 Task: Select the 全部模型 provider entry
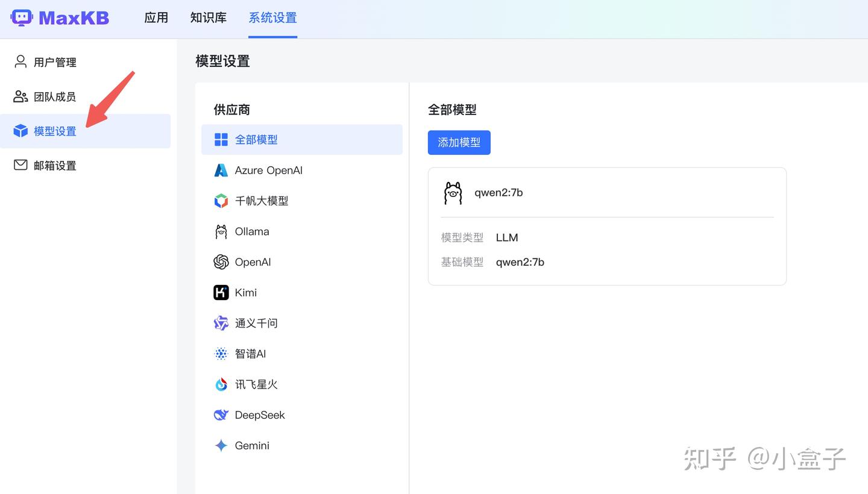[x=302, y=140]
